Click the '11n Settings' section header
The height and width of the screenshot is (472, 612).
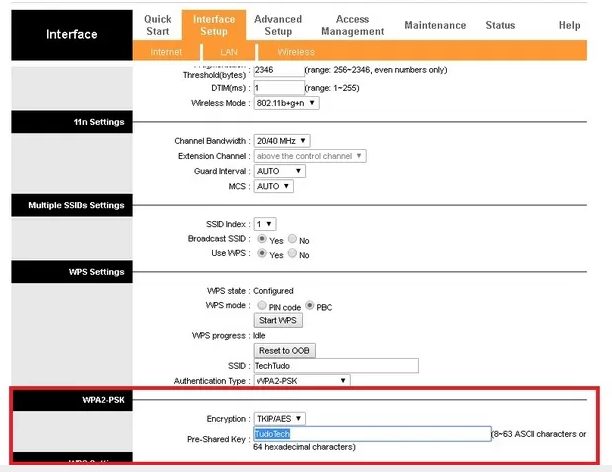[72, 122]
